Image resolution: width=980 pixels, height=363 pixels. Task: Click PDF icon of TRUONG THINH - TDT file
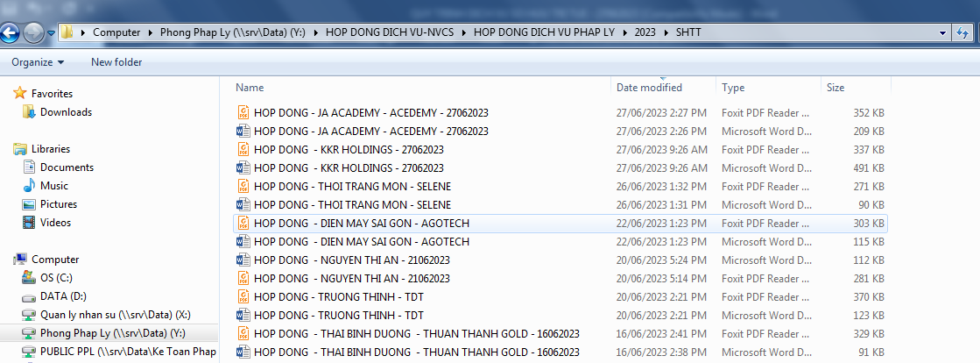pyautogui.click(x=243, y=296)
